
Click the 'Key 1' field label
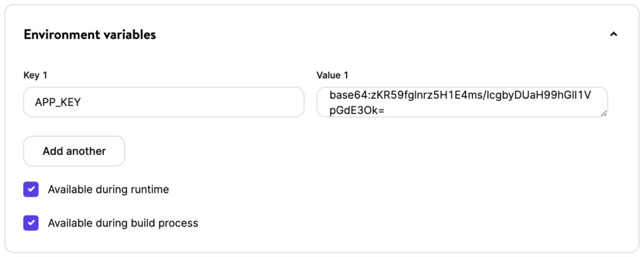(35, 75)
